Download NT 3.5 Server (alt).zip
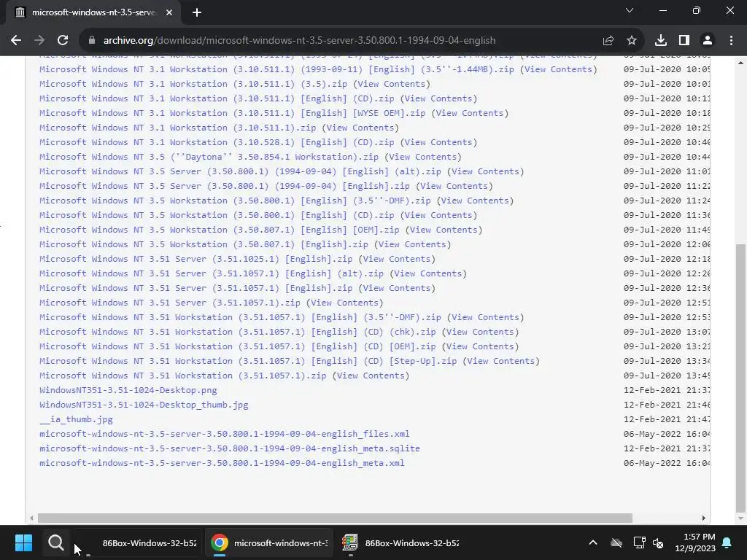Image resolution: width=747 pixels, height=560 pixels. coord(240,171)
